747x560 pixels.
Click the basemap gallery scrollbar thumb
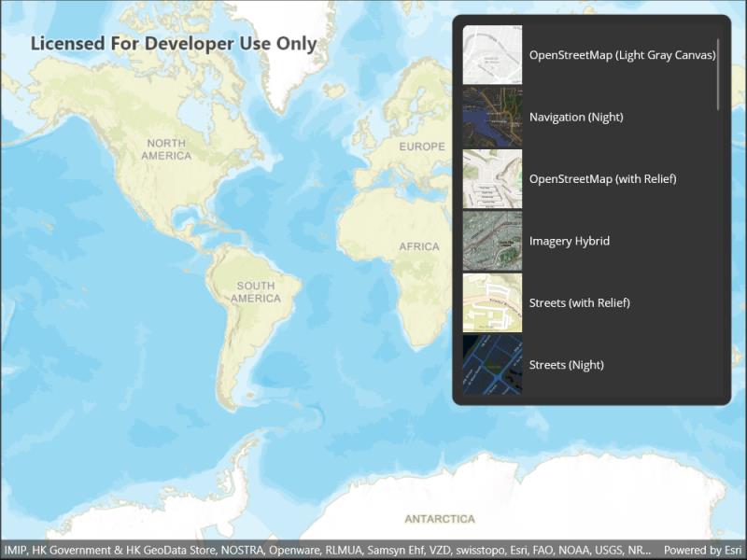[x=718, y=75]
